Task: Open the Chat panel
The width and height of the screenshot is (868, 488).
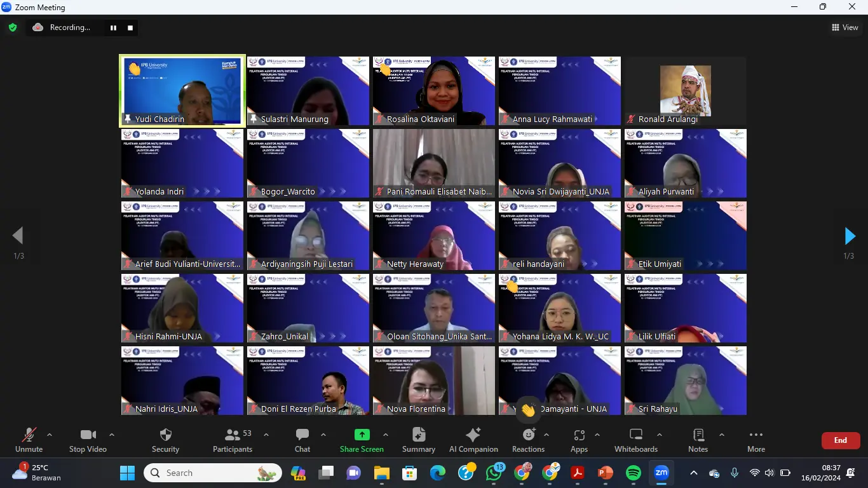Action: 302,440
